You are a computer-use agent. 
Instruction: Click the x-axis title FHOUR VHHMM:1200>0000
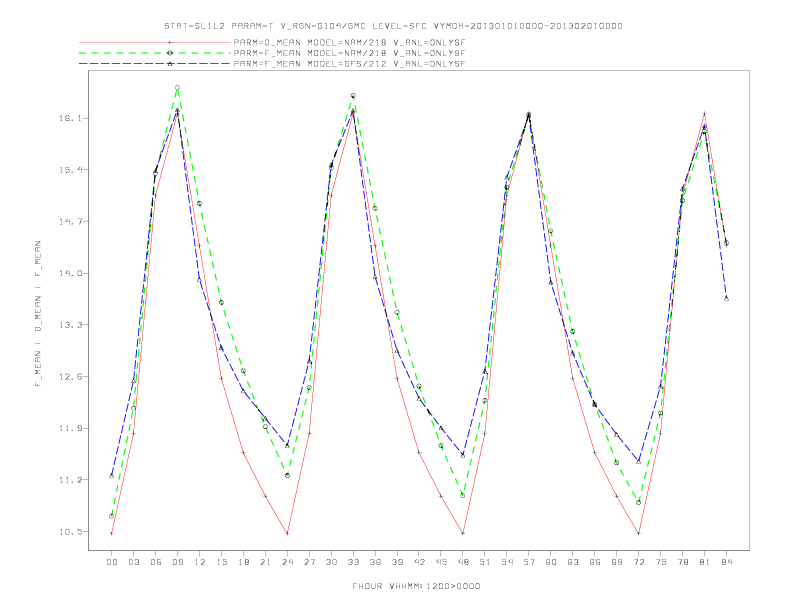(416, 586)
